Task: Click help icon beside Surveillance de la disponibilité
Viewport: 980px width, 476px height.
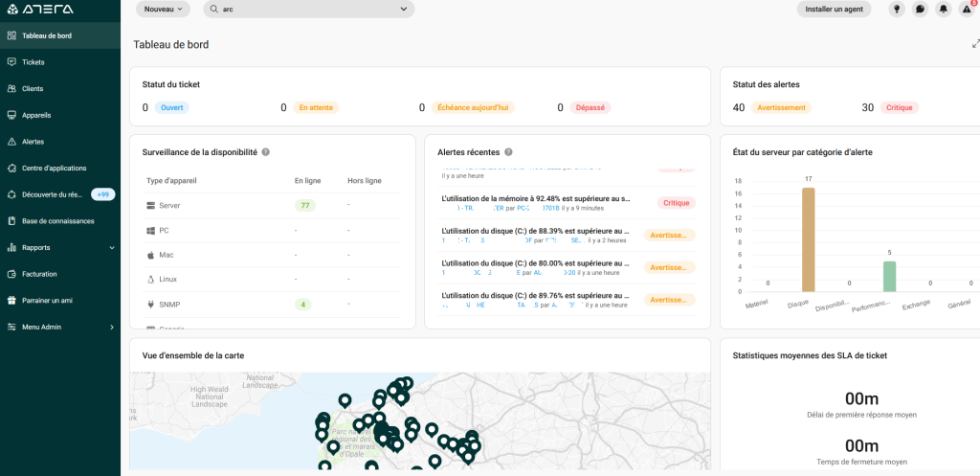Action: tap(265, 152)
